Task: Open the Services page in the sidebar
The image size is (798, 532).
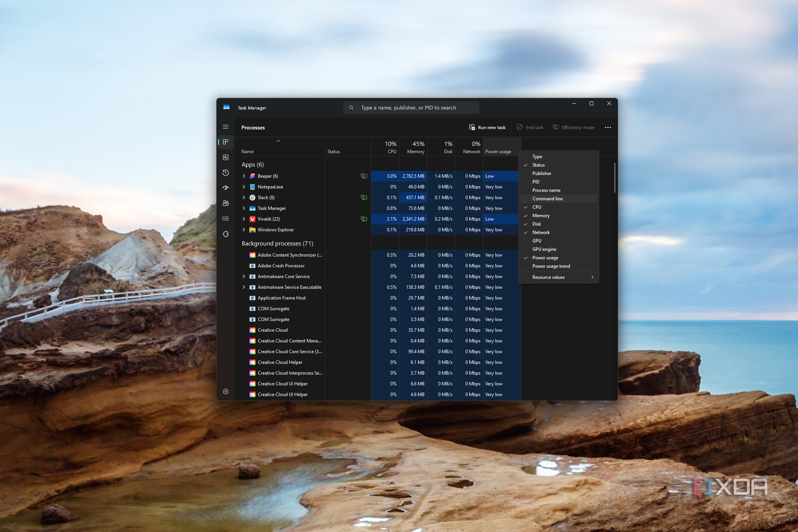Action: [x=225, y=234]
